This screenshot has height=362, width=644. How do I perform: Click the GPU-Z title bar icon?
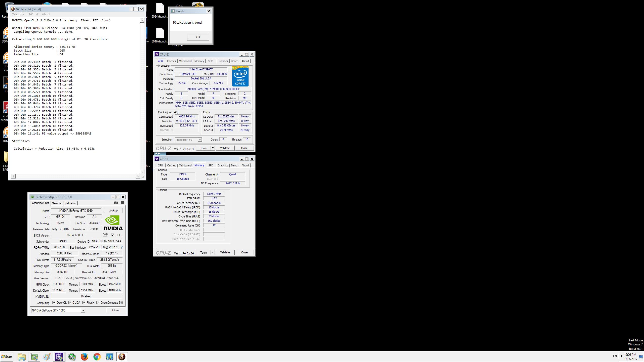(32, 197)
